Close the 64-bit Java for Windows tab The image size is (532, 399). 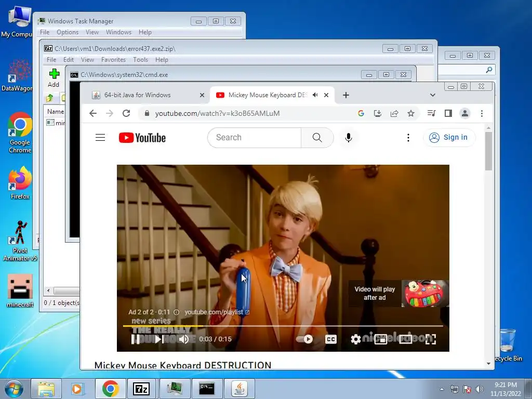pos(202,95)
